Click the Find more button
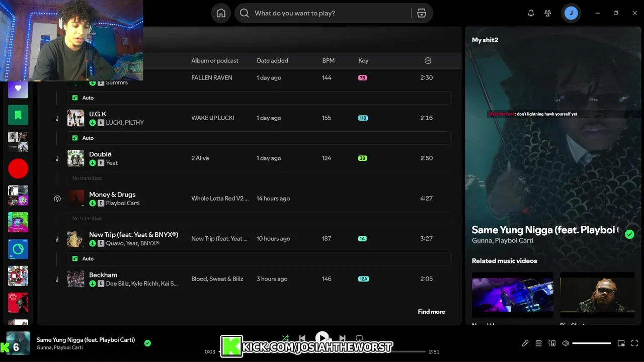 click(431, 312)
